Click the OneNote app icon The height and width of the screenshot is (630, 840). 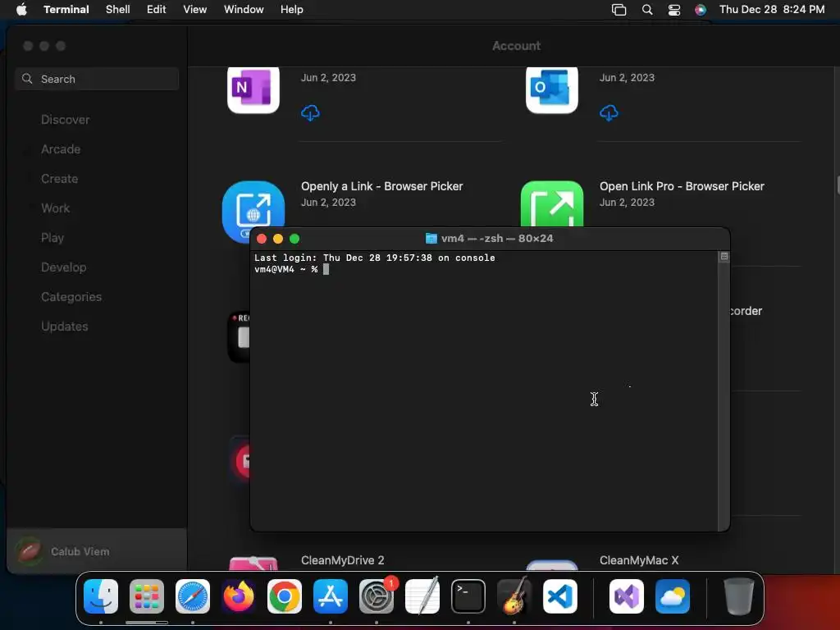coord(253,90)
